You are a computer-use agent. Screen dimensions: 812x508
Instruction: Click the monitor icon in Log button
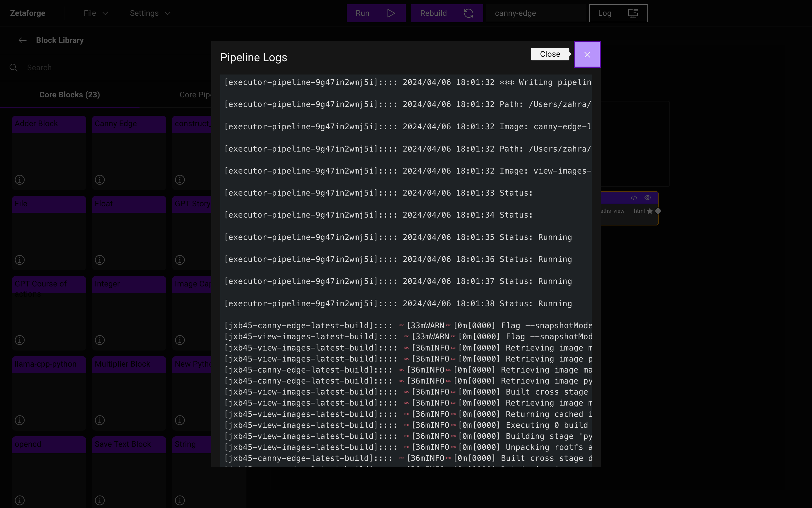633,13
